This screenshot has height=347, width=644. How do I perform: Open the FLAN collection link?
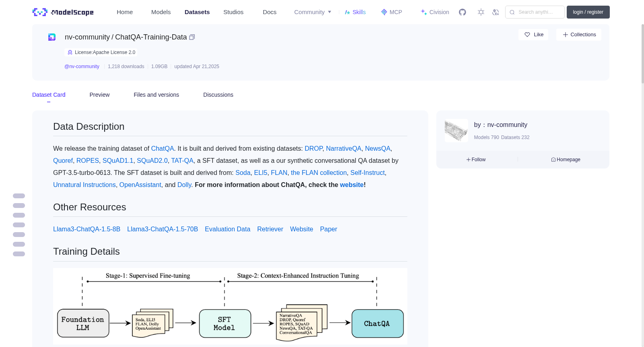tap(319, 173)
